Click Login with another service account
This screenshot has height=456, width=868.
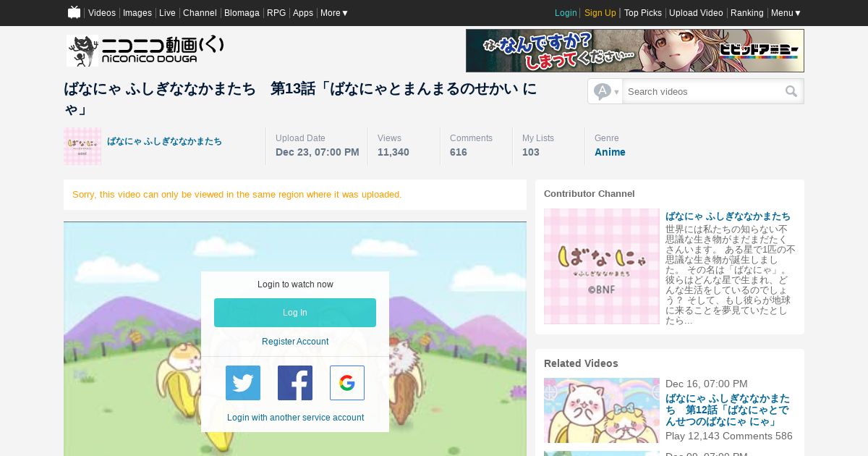click(x=295, y=418)
